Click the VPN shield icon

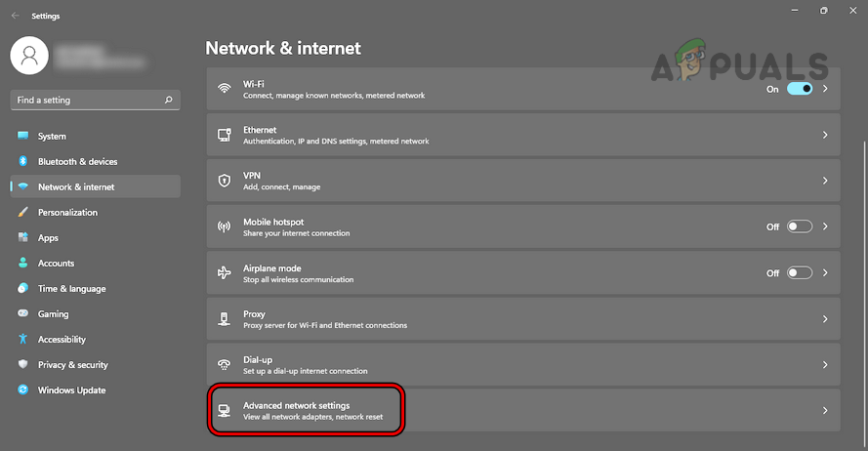(x=224, y=181)
